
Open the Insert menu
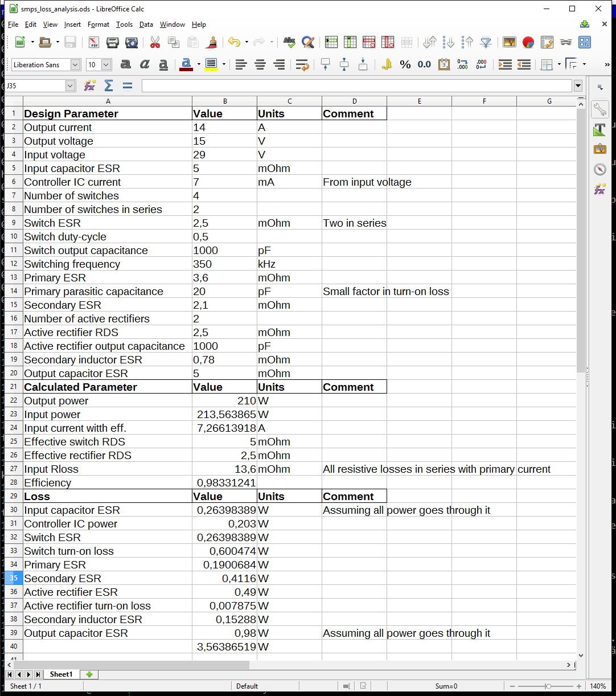pyautogui.click(x=72, y=24)
